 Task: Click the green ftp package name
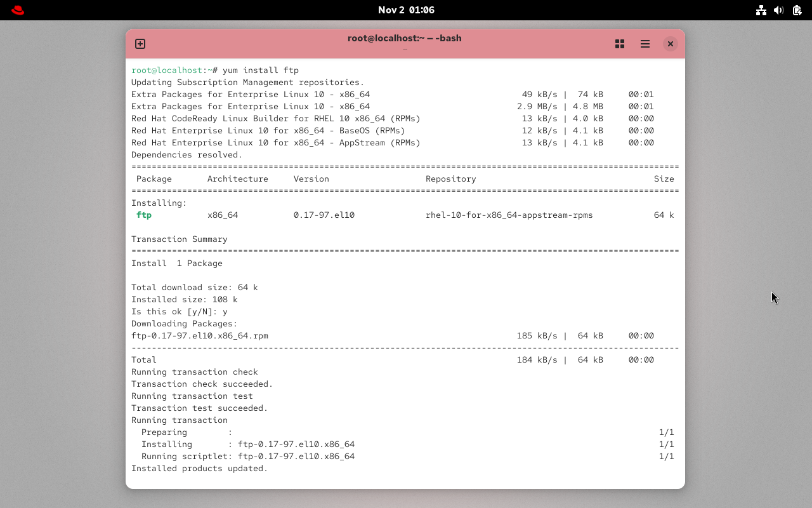pos(144,215)
